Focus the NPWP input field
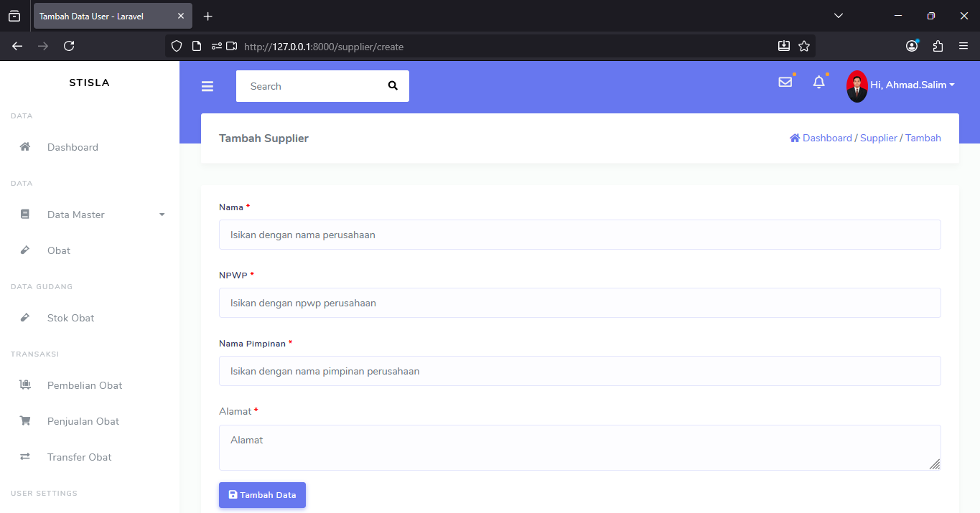980x513 pixels. [579, 303]
